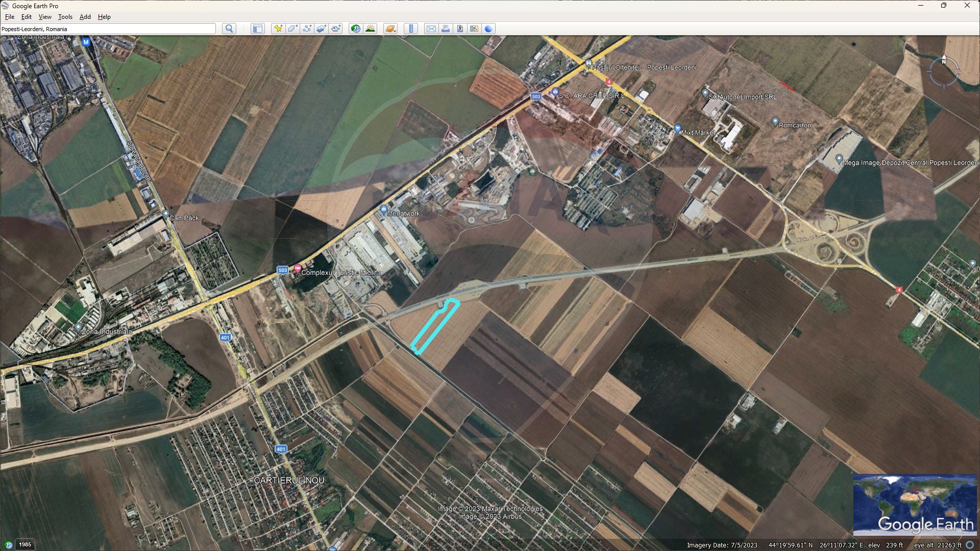Add an image overlay tool
Image resolution: width=980 pixels, height=551 pixels.
pyautogui.click(x=321, y=29)
